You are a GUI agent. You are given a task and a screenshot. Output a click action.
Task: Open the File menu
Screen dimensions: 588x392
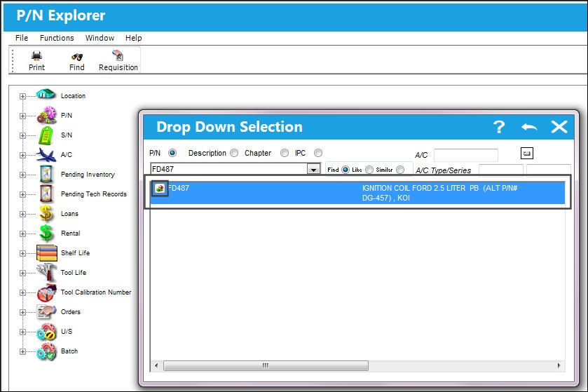(x=22, y=38)
